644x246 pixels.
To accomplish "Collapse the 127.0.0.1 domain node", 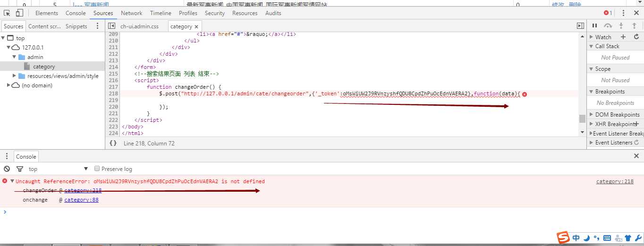I will 8,48.
